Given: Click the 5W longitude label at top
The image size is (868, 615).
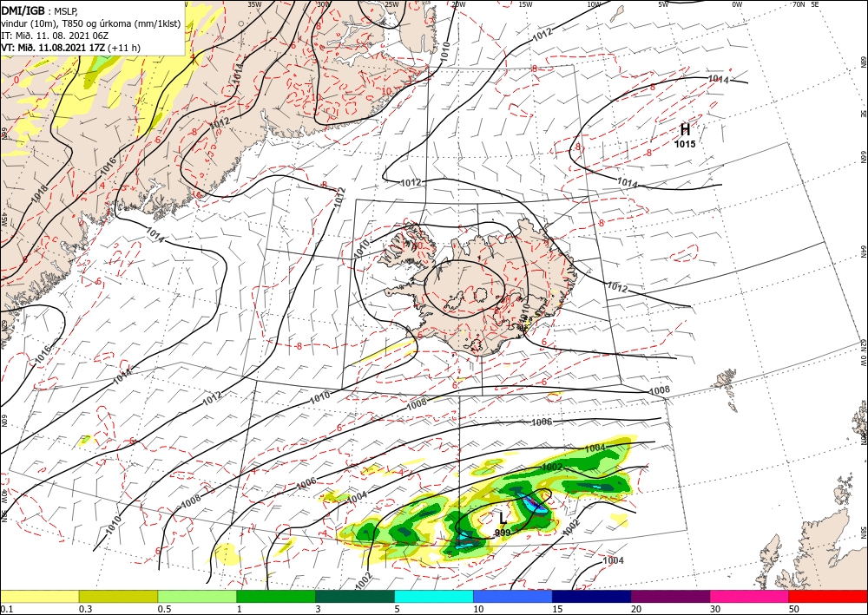Looking at the screenshot, I should (664, 3).
